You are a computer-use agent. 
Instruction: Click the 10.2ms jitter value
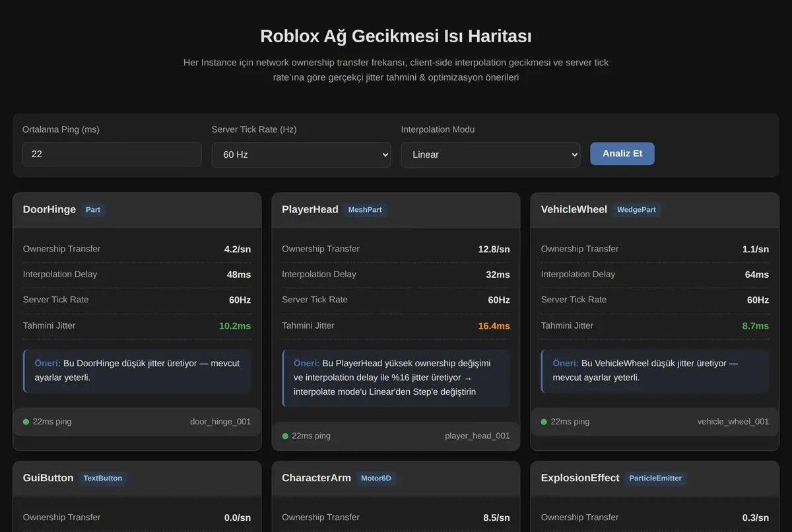[x=235, y=326]
